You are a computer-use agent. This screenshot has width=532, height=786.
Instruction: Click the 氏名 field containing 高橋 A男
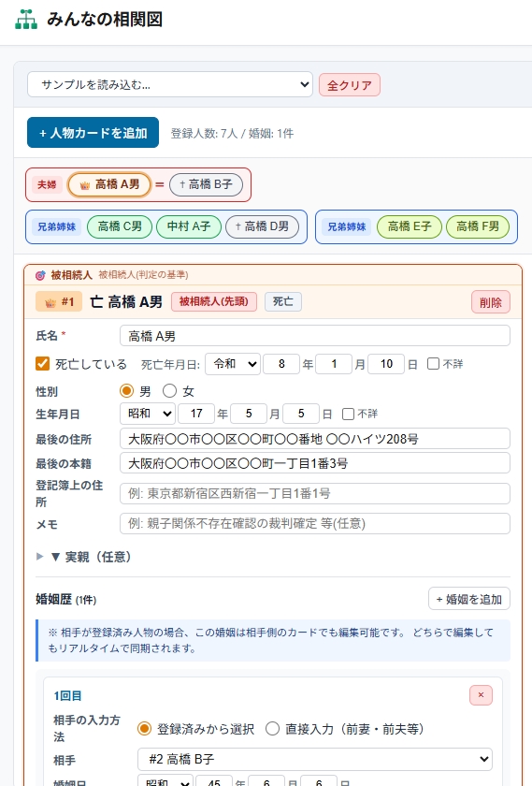point(314,335)
